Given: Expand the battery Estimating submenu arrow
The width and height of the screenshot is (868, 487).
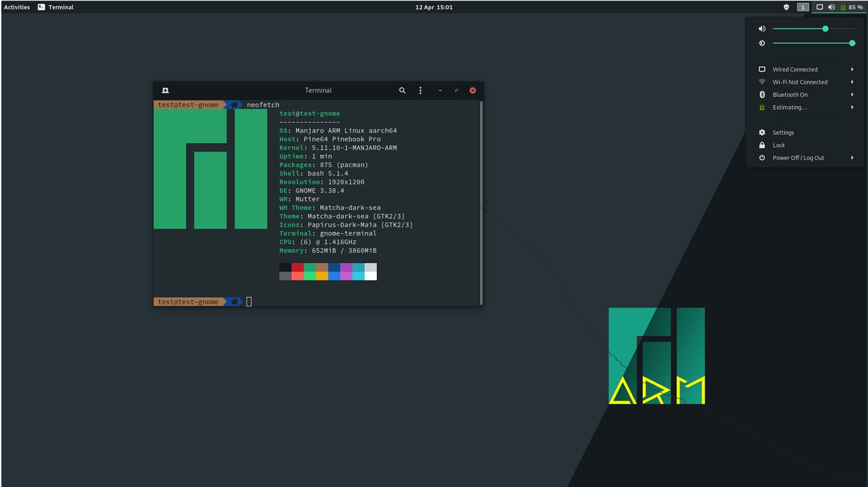Looking at the screenshot, I should (x=852, y=108).
